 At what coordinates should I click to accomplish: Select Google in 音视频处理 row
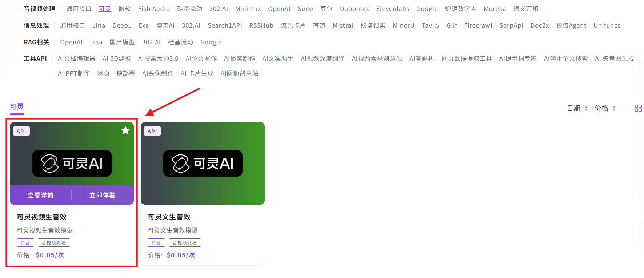point(427,9)
